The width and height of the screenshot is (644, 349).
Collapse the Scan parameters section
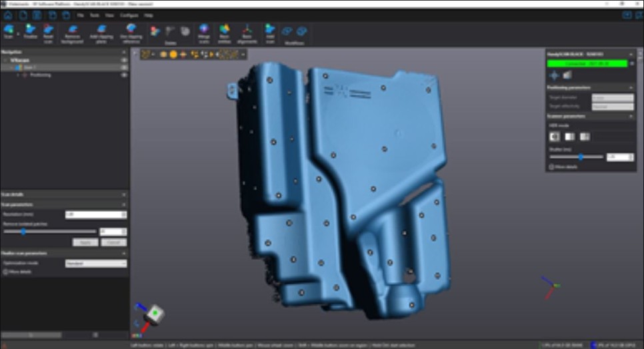pyautogui.click(x=124, y=204)
